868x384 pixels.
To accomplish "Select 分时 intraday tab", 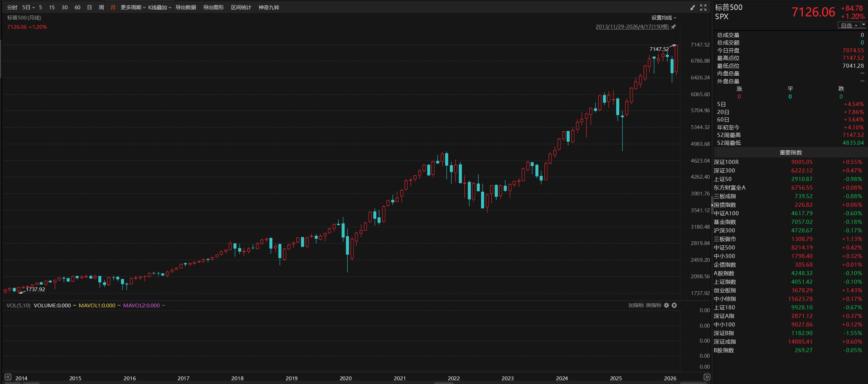I will [x=12, y=8].
